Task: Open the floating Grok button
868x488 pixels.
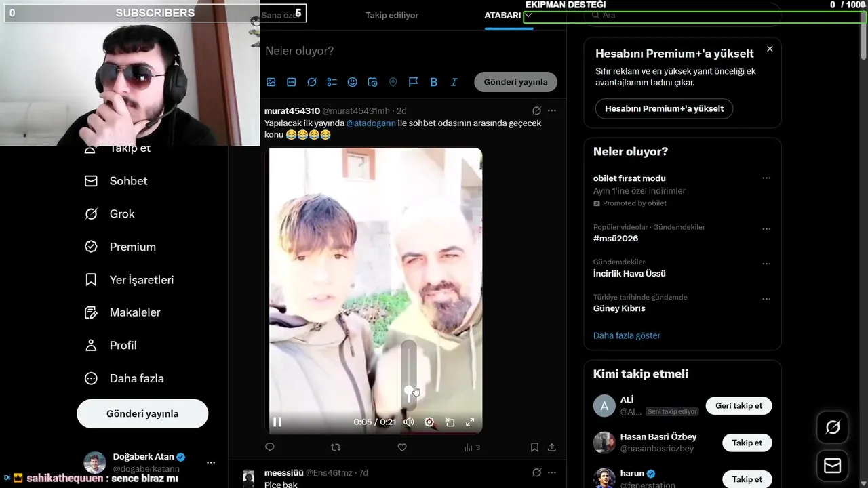Action: click(x=832, y=428)
